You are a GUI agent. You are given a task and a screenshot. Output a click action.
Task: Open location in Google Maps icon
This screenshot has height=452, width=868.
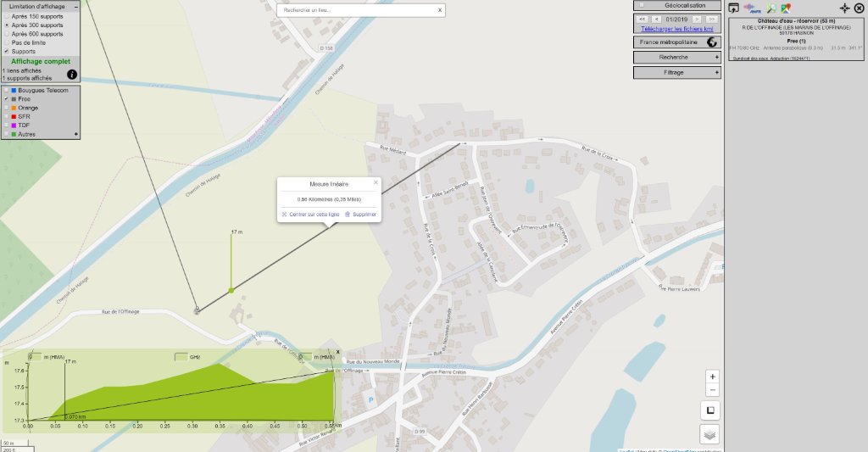[x=786, y=8]
